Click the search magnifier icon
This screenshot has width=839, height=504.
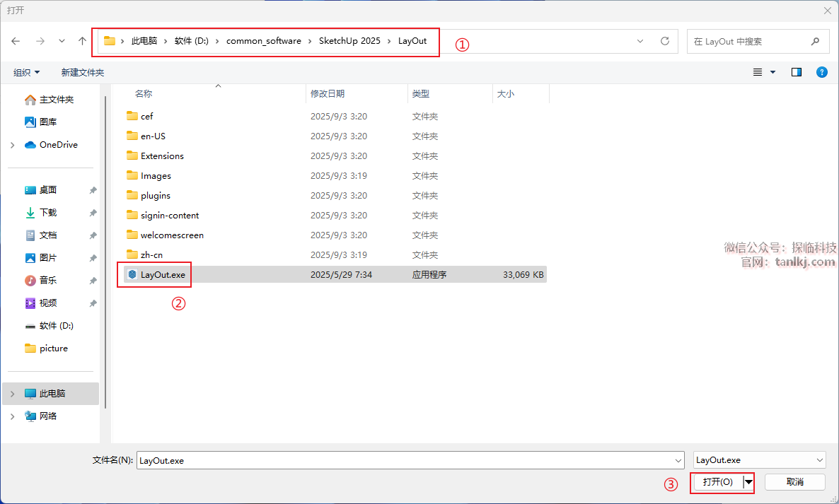point(815,41)
